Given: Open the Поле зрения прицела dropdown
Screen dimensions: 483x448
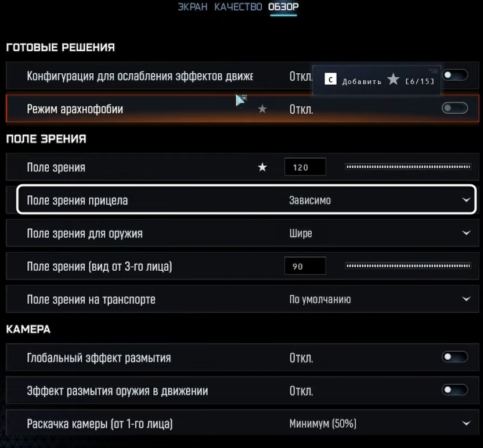Looking at the screenshot, I should click(466, 200).
